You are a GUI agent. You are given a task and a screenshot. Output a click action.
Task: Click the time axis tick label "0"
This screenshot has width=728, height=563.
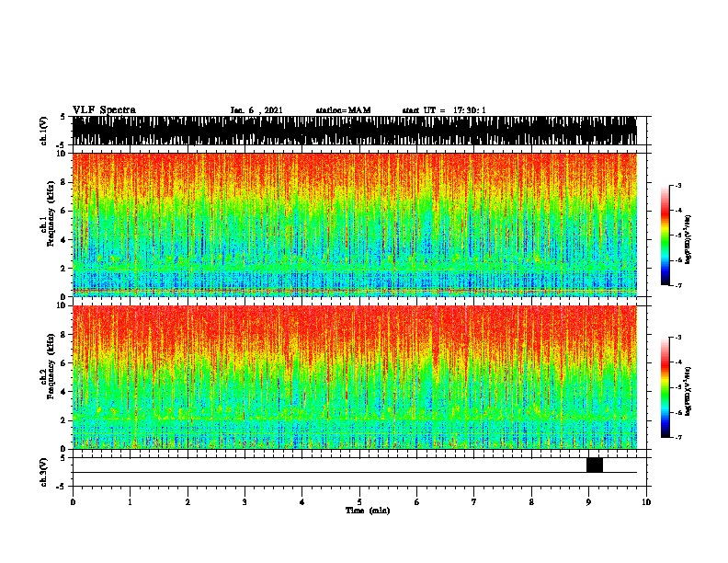(73, 502)
